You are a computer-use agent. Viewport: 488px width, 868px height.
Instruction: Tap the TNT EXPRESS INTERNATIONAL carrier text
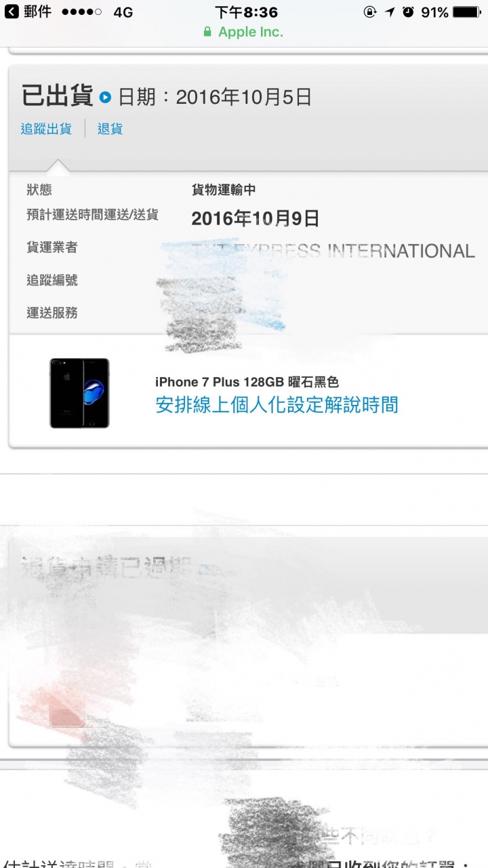click(333, 251)
